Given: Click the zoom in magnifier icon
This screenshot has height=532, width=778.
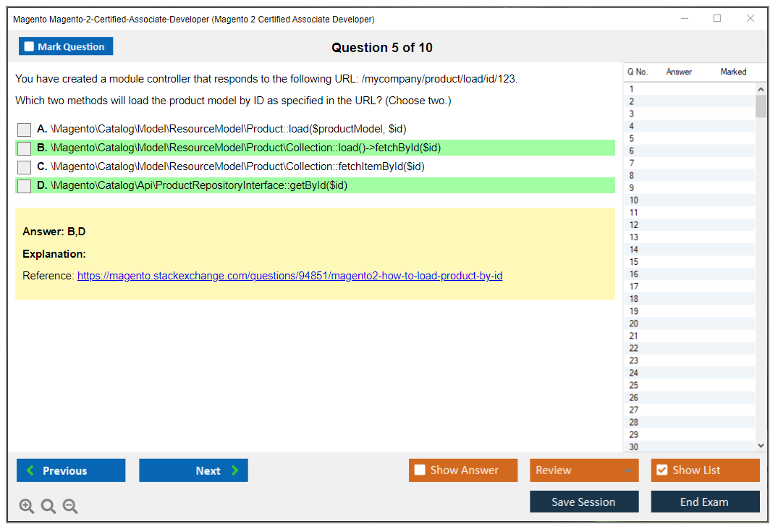Looking at the screenshot, I should tap(27, 507).
